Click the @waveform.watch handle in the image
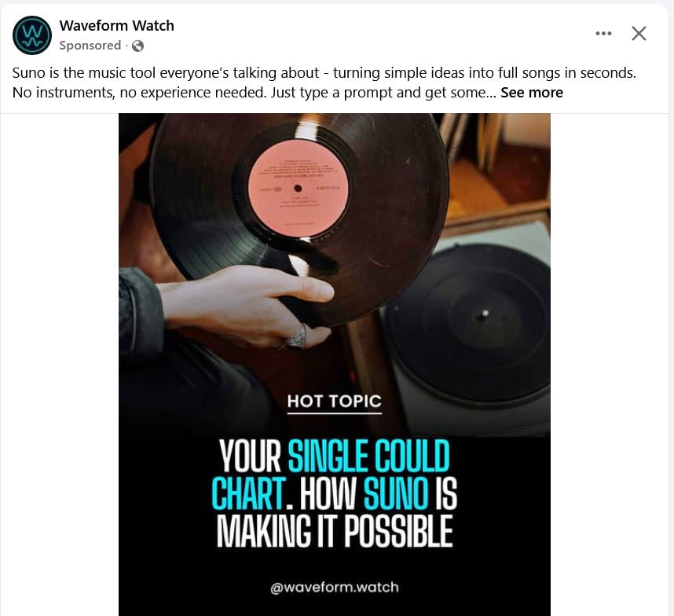 (335, 587)
